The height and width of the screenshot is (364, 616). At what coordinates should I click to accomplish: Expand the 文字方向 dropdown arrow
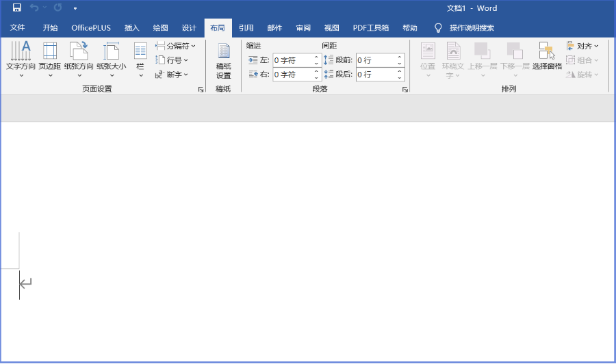(21, 75)
